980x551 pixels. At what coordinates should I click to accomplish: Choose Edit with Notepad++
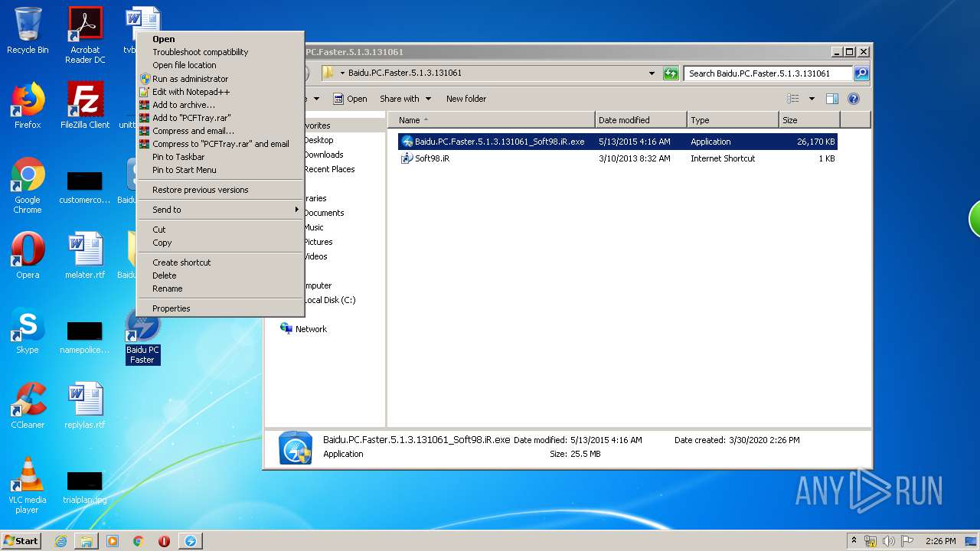[220, 92]
